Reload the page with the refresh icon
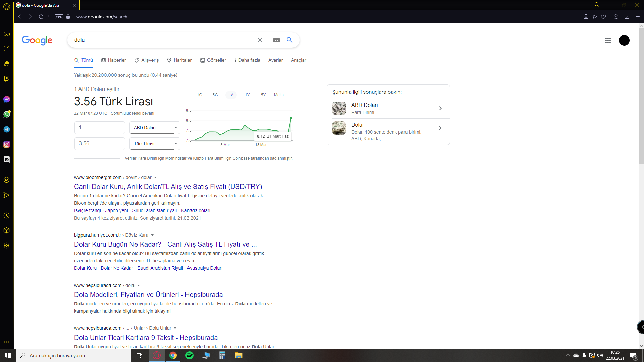 coord(41,17)
